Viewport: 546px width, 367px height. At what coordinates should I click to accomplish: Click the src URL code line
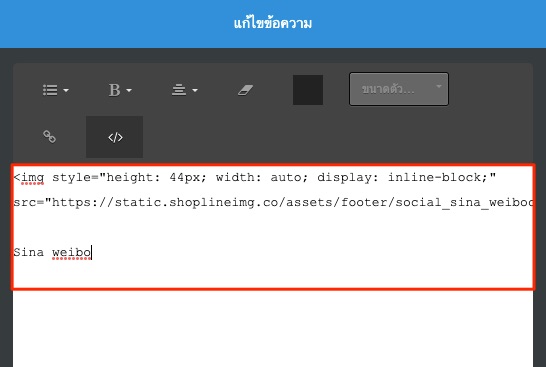tap(273, 202)
